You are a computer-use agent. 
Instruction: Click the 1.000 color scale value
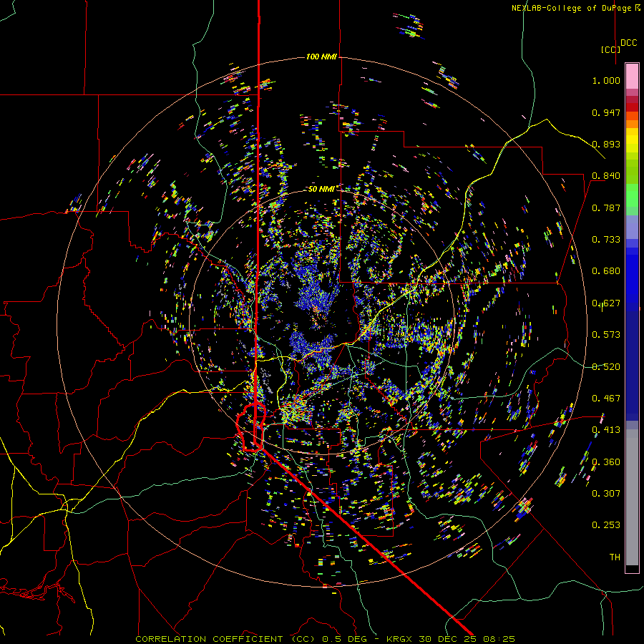606,80
